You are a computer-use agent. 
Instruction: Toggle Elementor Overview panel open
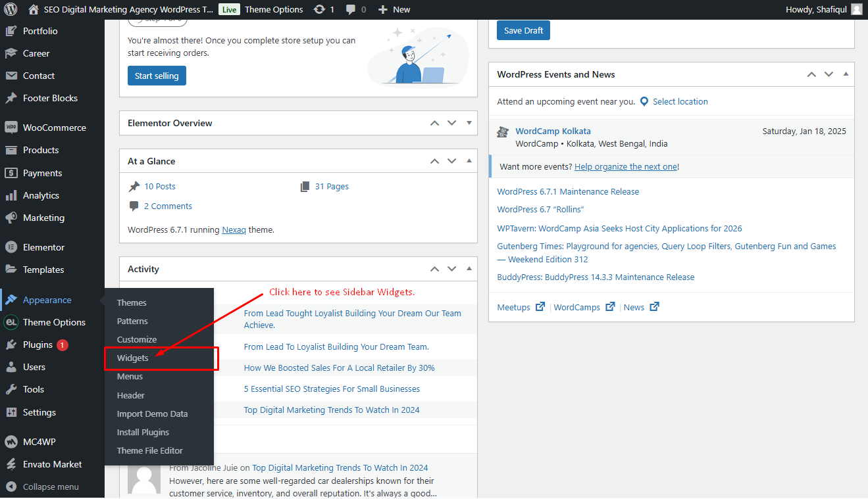click(x=469, y=123)
